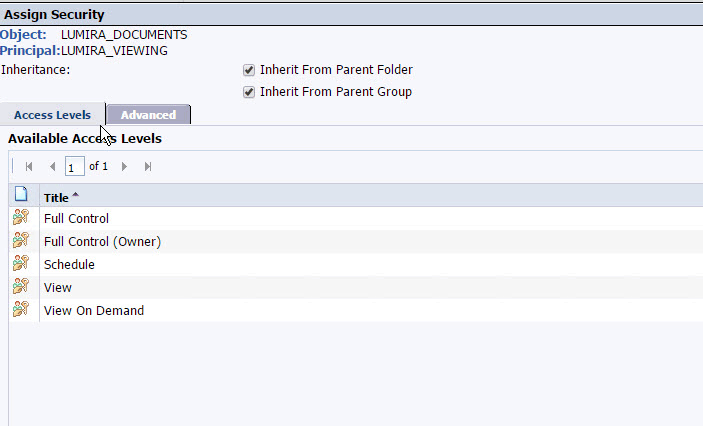This screenshot has height=426, width=703.
Task: Jump to the last page of results
Action: pyautogui.click(x=148, y=166)
